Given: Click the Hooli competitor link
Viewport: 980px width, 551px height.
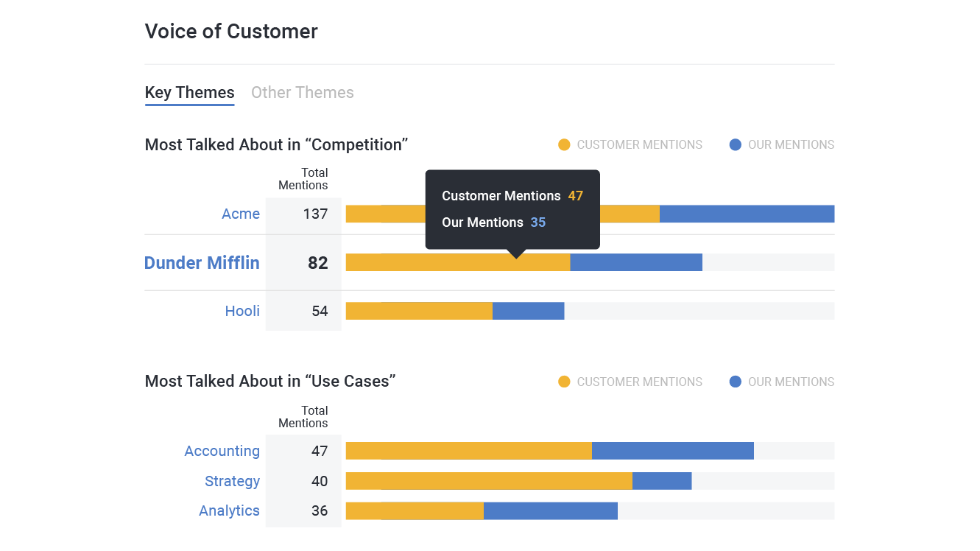Looking at the screenshot, I should tap(242, 312).
